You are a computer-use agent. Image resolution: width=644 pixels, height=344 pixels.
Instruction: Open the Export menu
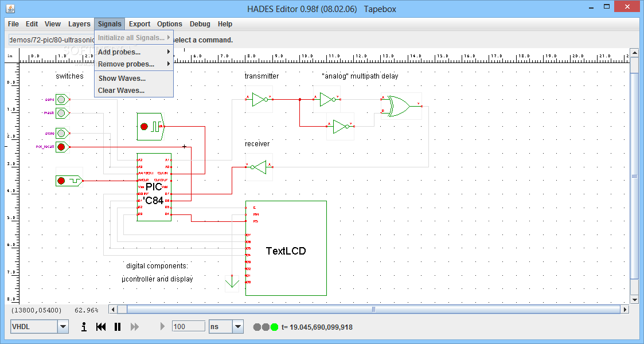coord(140,24)
